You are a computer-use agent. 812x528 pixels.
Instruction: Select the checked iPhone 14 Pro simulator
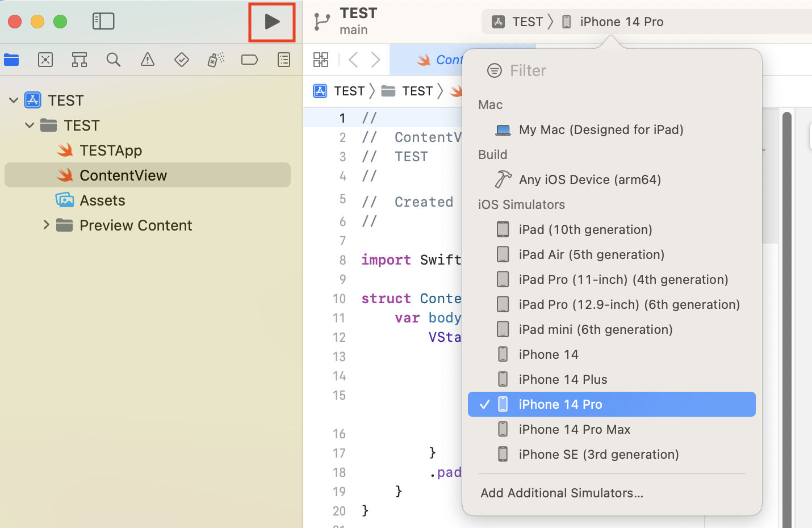point(612,404)
